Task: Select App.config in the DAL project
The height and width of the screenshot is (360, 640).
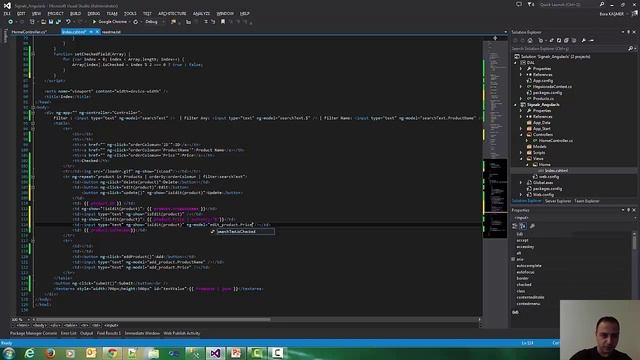Action: tap(542, 81)
